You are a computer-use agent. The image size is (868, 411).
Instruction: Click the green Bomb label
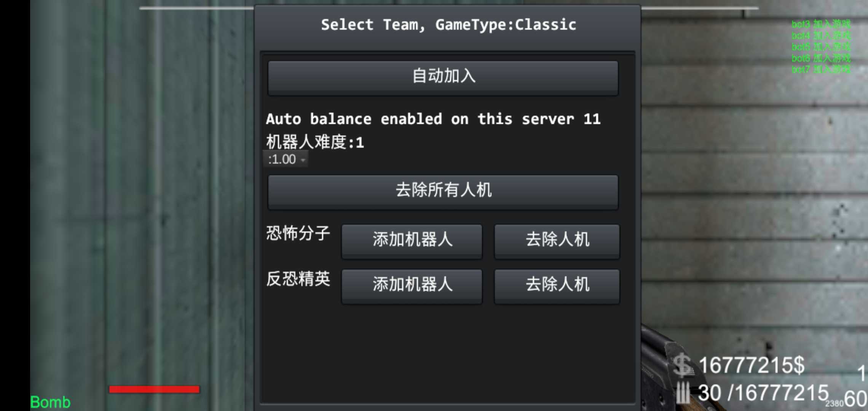50,402
